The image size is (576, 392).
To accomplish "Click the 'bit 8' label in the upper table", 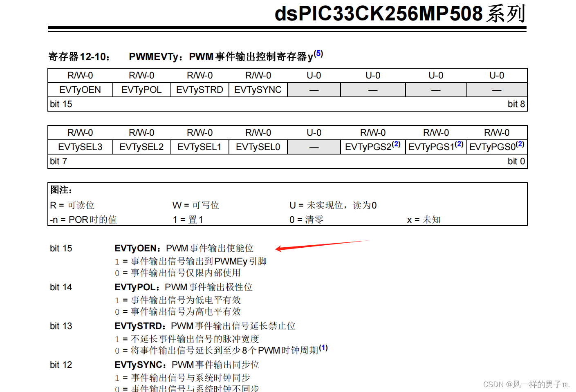I will coord(516,104).
